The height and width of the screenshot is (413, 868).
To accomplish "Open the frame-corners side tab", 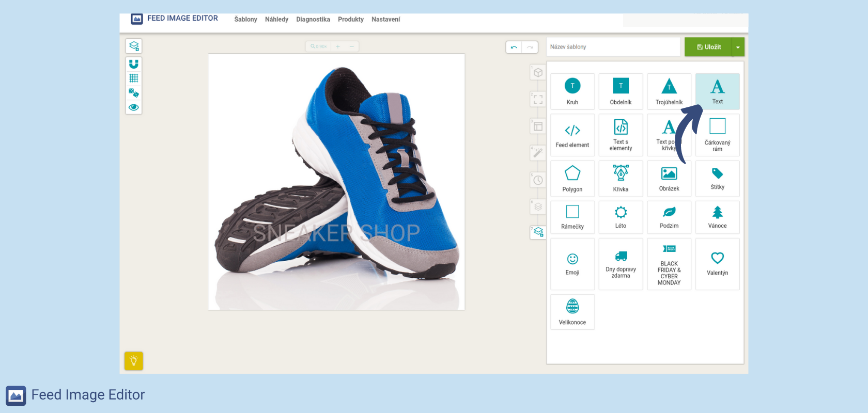I will coord(538,99).
